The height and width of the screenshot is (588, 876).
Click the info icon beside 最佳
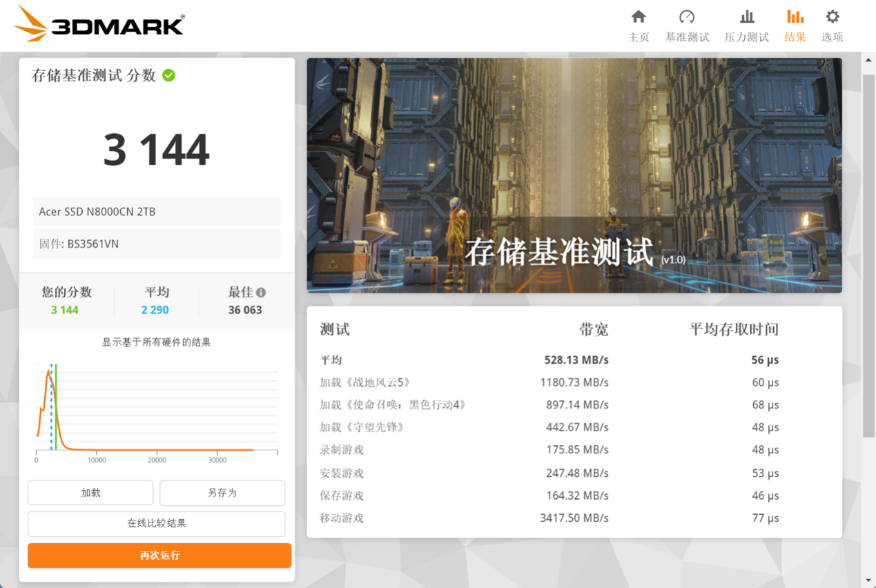coord(261,292)
